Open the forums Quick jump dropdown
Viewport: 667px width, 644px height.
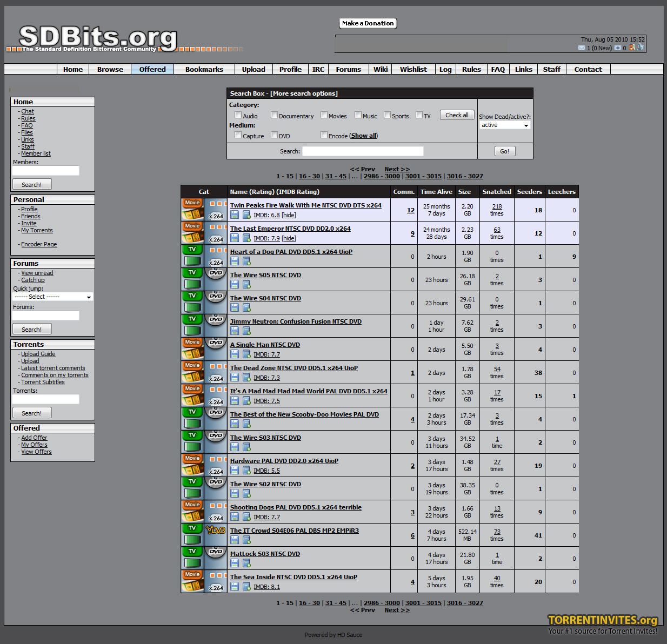(53, 297)
